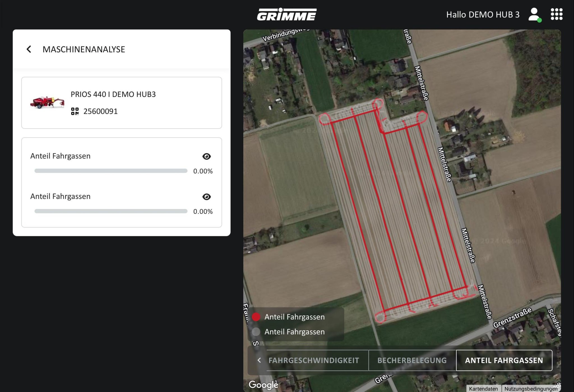
Task: Toggle visibility of first Anteil Fahrgassen
Action: [207, 156]
